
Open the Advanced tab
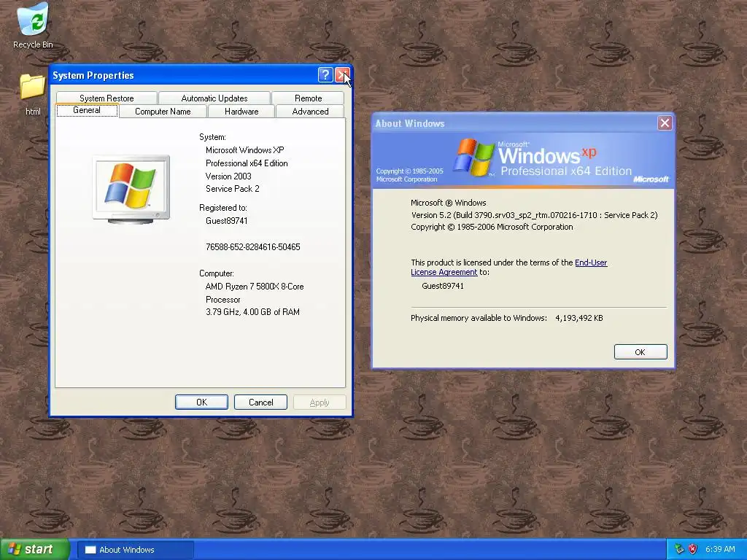(310, 111)
